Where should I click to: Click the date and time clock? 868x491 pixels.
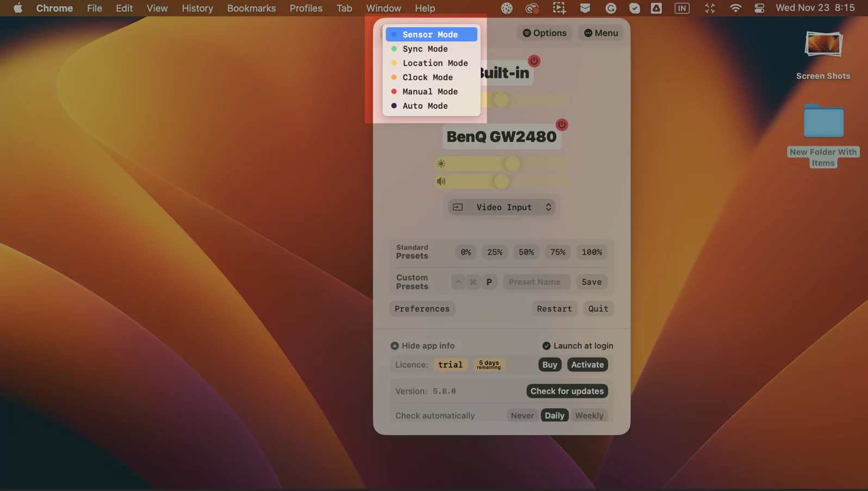coord(815,8)
